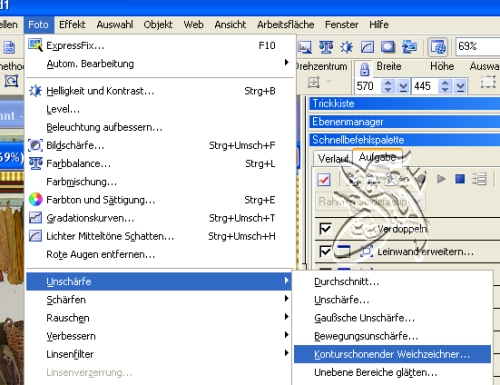Choose Farbbalance menu entry
The image size is (500, 385).
(160, 164)
